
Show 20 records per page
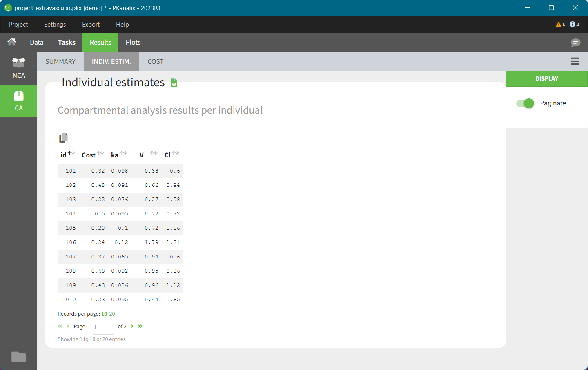tap(112, 314)
